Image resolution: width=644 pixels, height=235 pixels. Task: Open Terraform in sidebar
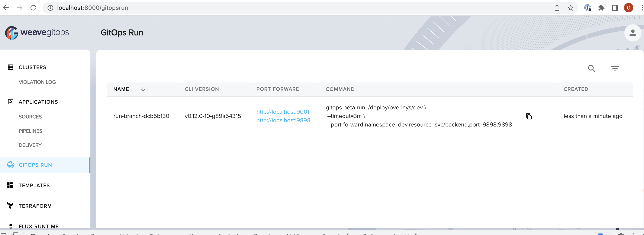pos(35,206)
